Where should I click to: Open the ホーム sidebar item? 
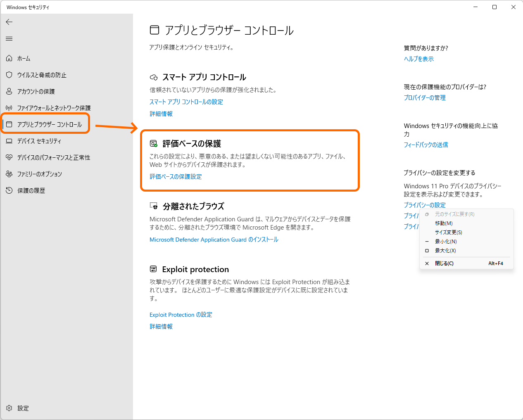tap(23, 58)
